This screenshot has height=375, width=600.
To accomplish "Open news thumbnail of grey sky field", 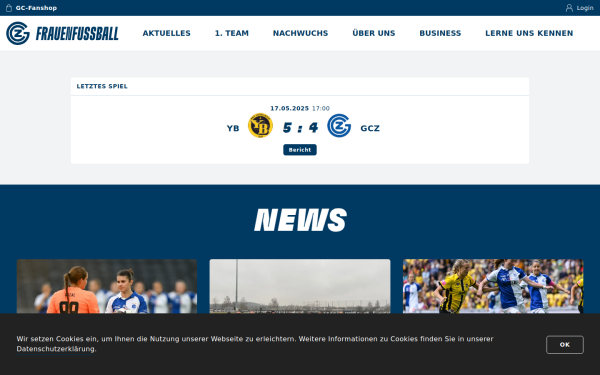I will 300,286.
